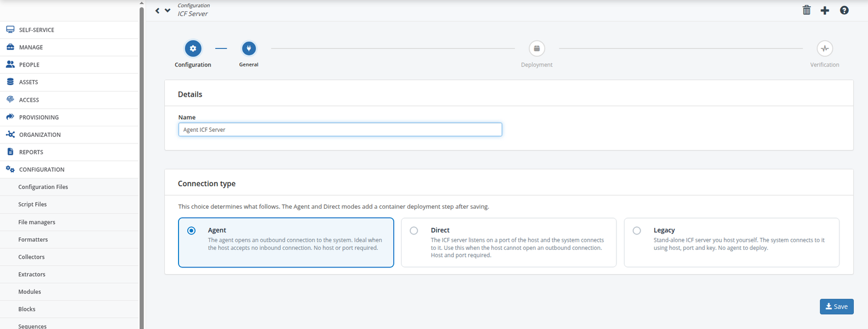Click the Organization network icon
The height and width of the screenshot is (329, 868).
click(x=10, y=135)
